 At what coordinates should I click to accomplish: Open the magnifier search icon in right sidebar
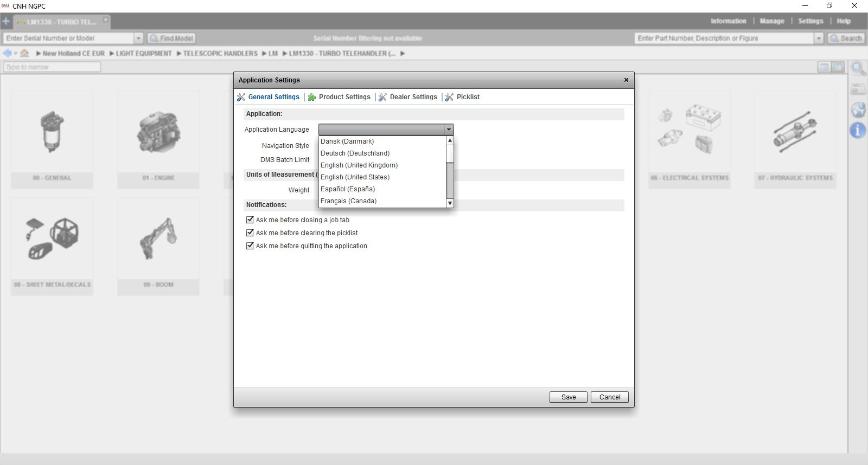click(x=858, y=69)
